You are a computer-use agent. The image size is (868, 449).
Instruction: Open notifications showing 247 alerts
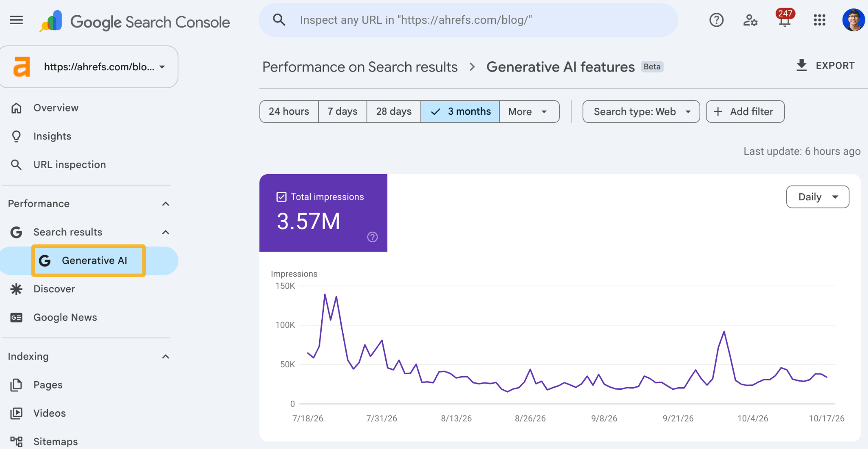(785, 19)
